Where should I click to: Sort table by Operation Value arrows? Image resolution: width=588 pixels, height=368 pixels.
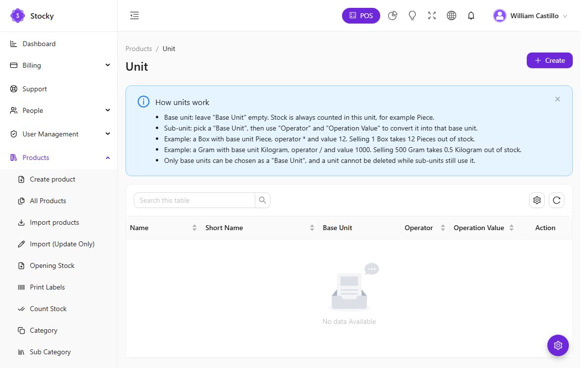tap(512, 228)
